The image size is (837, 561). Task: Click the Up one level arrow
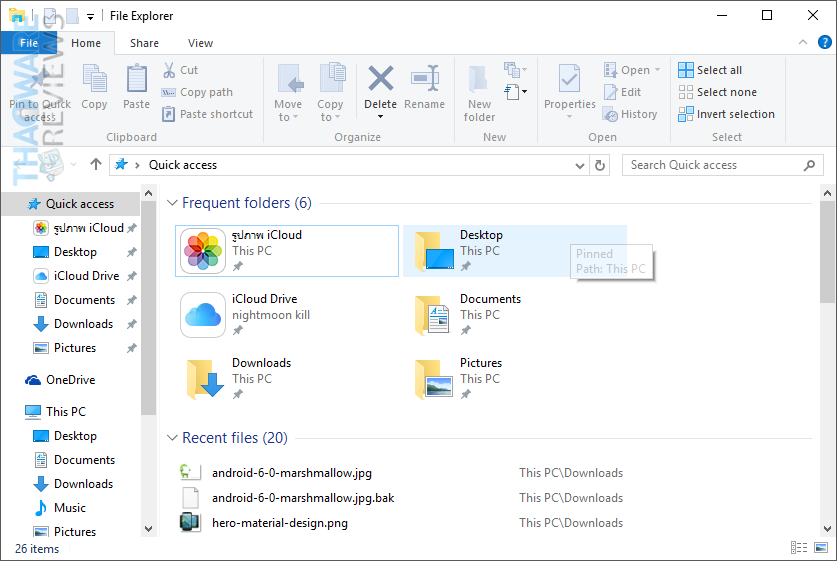pyautogui.click(x=96, y=164)
